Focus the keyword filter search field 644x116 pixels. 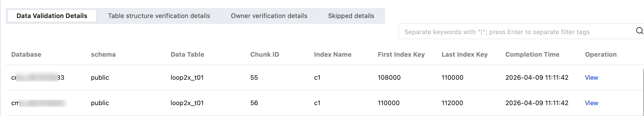[515, 32]
